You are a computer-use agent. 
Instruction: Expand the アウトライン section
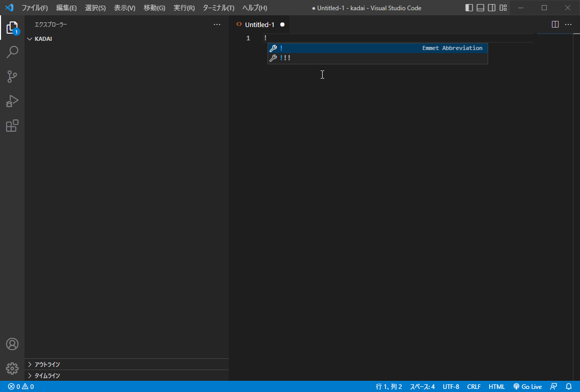pyautogui.click(x=47, y=364)
